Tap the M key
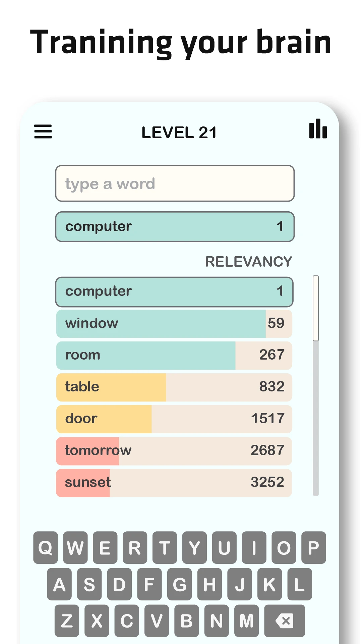This screenshot has height=644, width=362. [247, 621]
